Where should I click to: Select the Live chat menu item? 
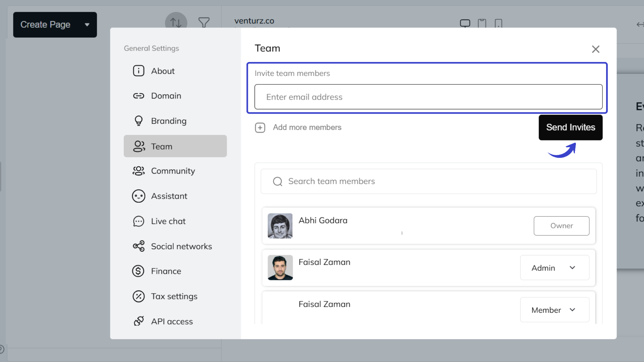[168, 221]
